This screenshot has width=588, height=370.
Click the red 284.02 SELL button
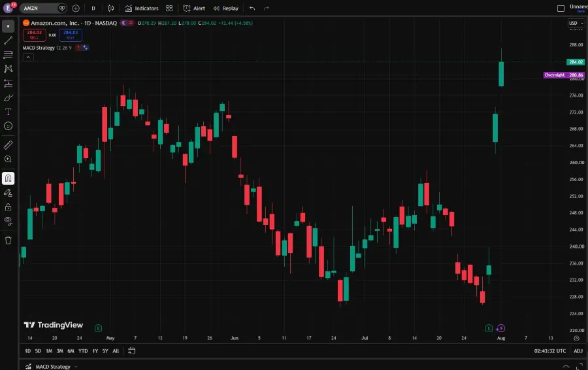(x=35, y=35)
